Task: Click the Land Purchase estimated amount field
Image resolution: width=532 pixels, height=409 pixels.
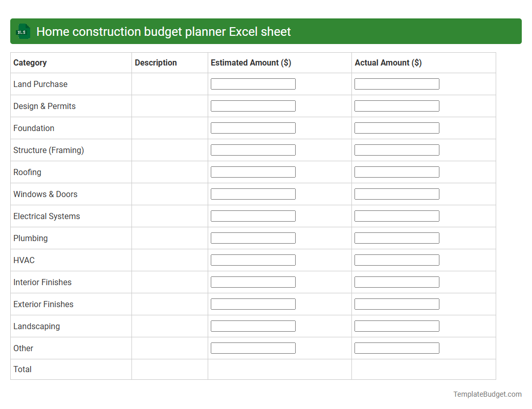Action: 253,83
